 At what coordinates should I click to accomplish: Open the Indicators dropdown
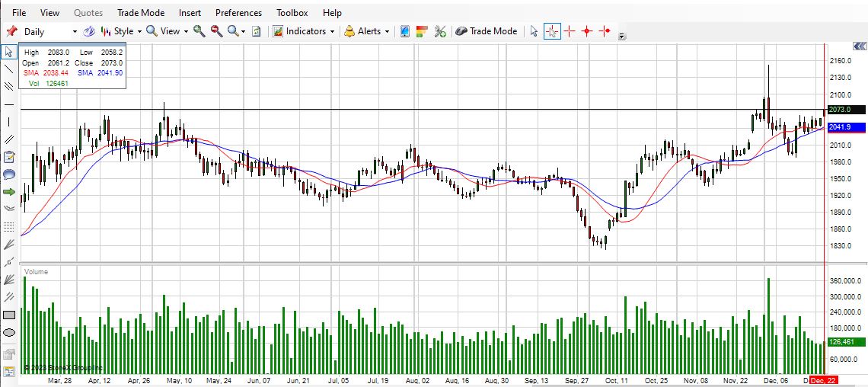304,31
